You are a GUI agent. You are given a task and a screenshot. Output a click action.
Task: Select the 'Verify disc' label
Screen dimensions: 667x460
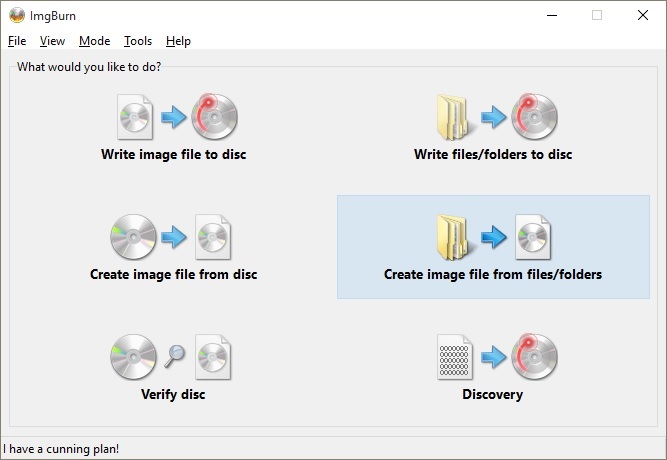click(x=173, y=394)
